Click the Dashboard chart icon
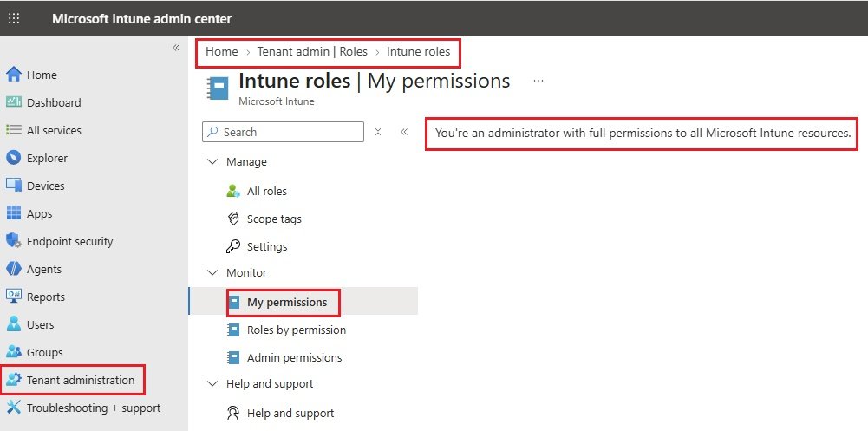Image resolution: width=868 pixels, height=431 pixels. (14, 101)
